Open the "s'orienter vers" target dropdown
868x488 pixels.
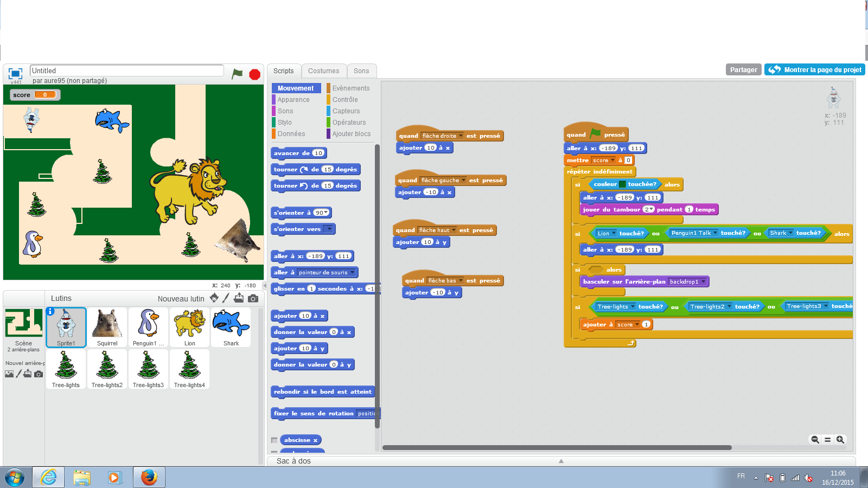[329, 229]
